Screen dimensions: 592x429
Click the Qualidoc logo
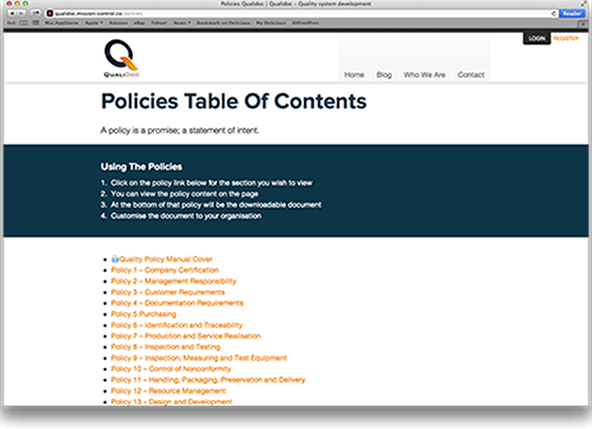pyautogui.click(x=122, y=58)
